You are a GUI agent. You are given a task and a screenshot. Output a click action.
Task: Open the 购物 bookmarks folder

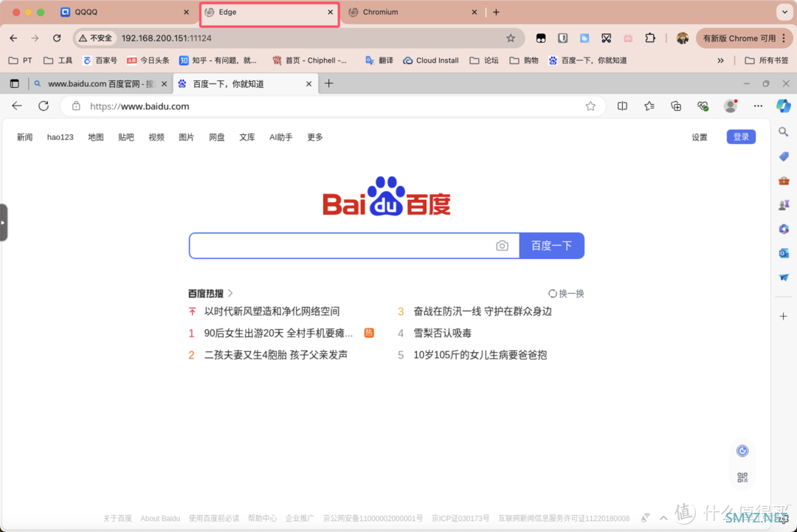[524, 61]
